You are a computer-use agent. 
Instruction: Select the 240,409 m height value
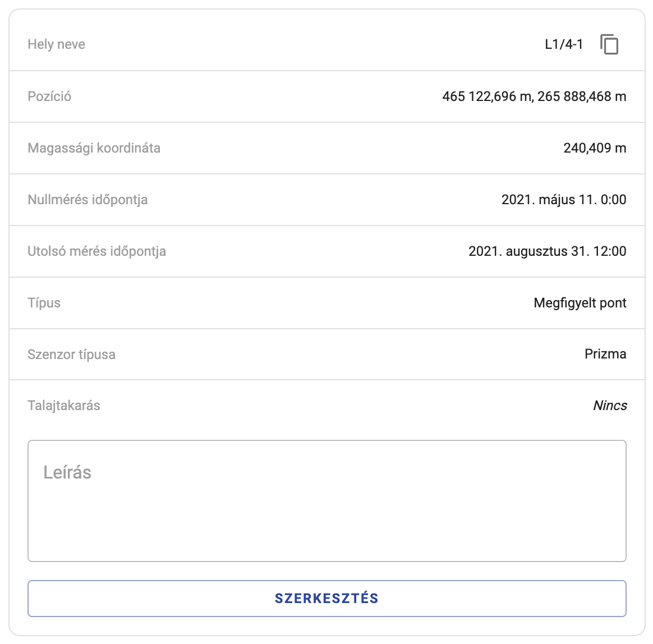[x=595, y=148]
